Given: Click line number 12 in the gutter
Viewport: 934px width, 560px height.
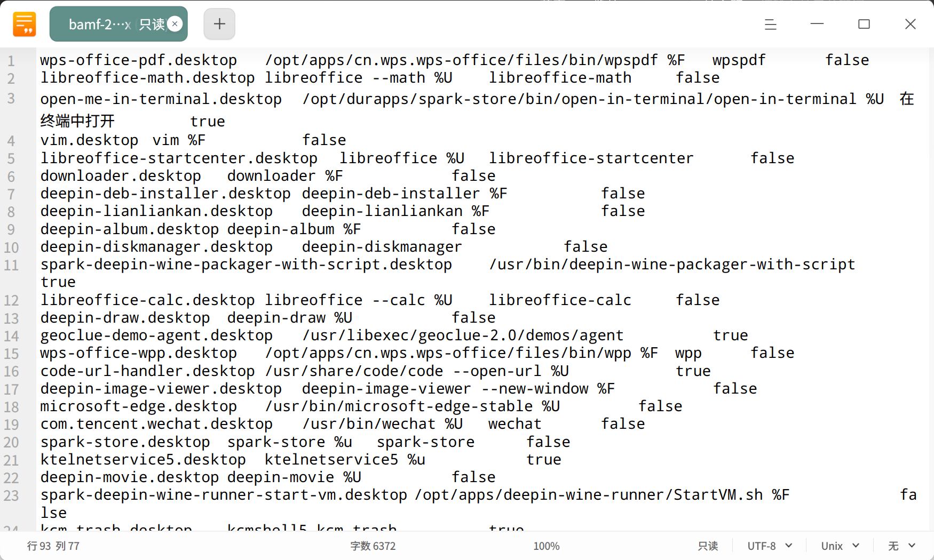Looking at the screenshot, I should [11, 300].
